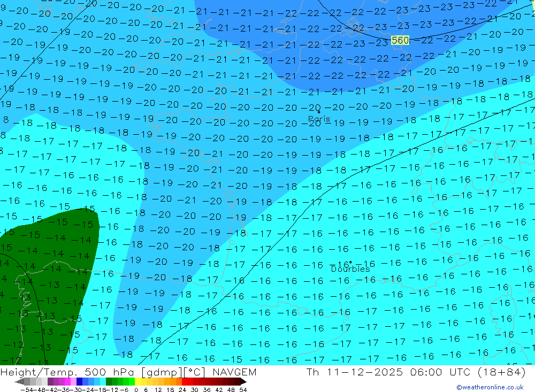Click the 54 legend scale value at right end
This screenshot has width=535, height=392.
[243, 390]
